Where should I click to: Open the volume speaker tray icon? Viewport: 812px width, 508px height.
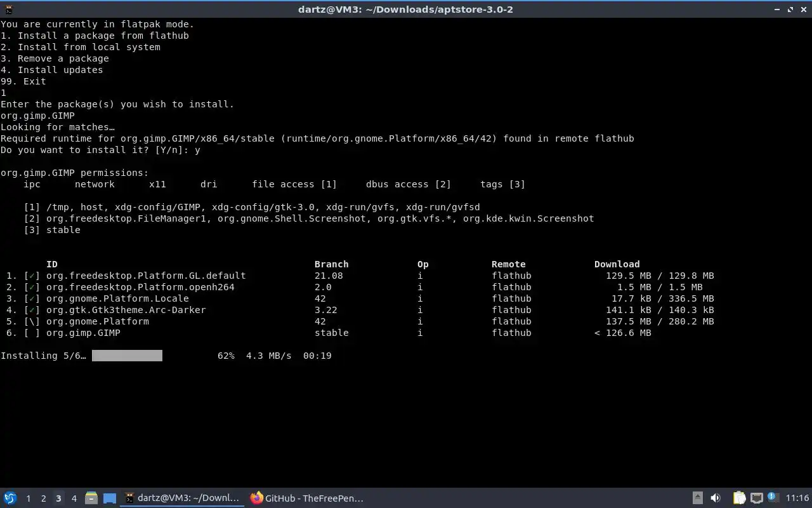pos(716,498)
